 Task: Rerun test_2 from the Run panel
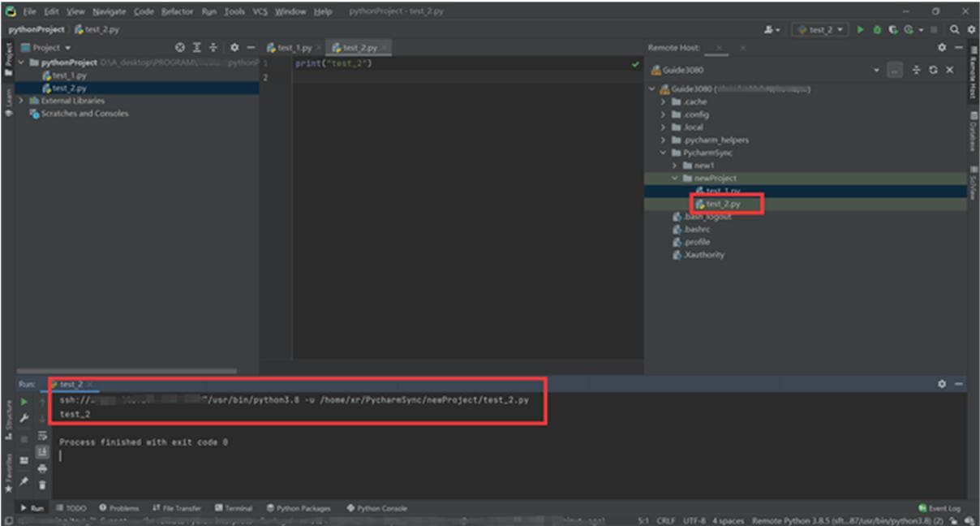click(x=24, y=401)
